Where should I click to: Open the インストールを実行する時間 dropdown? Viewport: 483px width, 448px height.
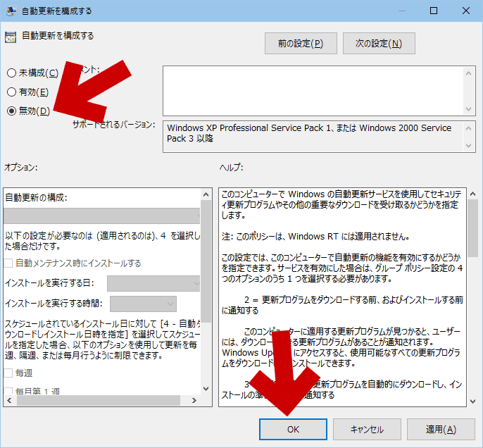click(143, 304)
